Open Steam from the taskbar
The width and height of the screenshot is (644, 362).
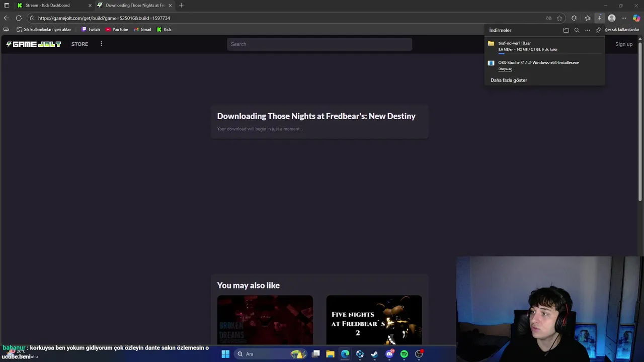click(374, 354)
